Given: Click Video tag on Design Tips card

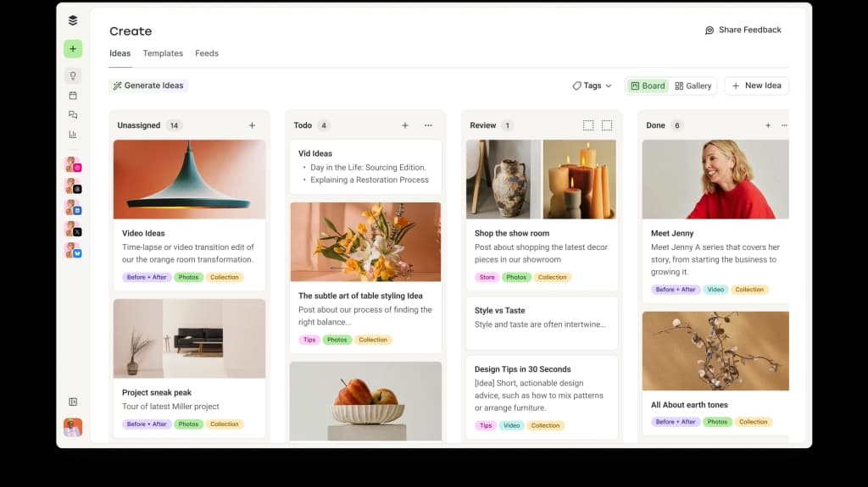Looking at the screenshot, I should coord(511,425).
